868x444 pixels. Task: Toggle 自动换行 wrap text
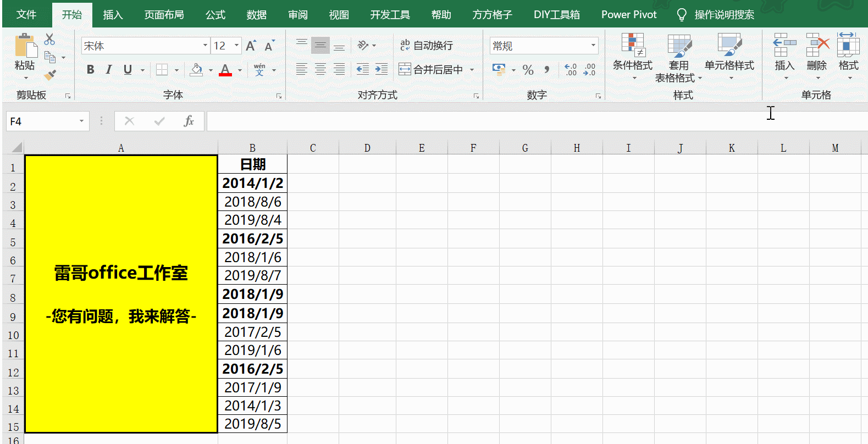[427, 46]
